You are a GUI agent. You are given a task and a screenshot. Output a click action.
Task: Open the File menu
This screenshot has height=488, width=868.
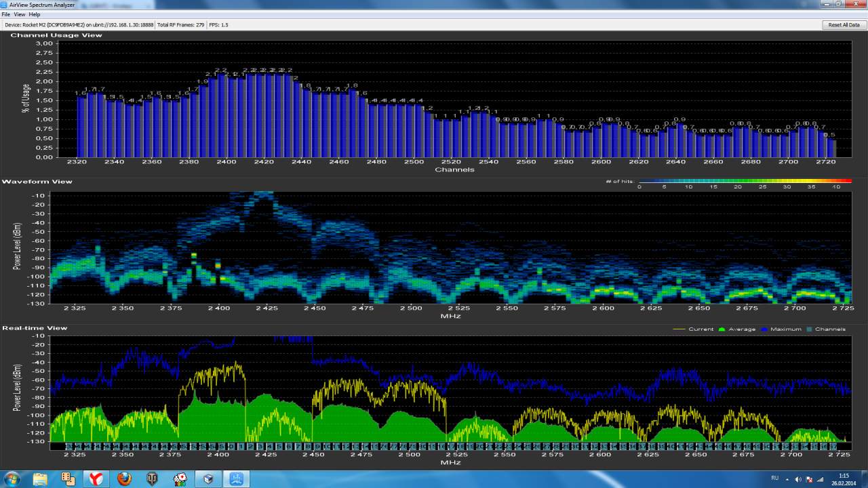(x=5, y=14)
